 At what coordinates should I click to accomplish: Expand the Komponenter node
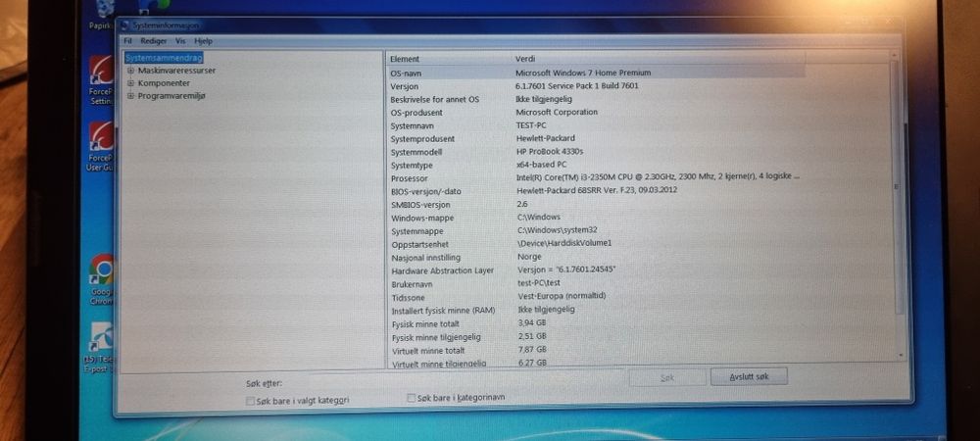pyautogui.click(x=130, y=83)
